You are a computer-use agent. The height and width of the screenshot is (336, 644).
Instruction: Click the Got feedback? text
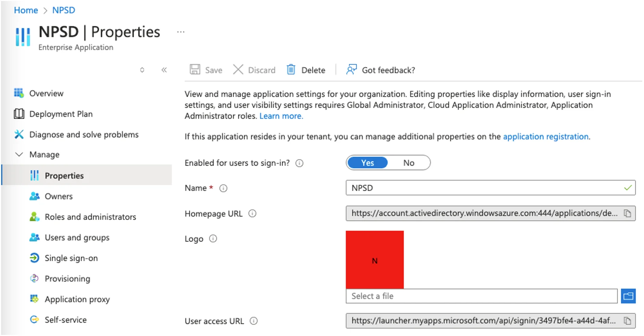(388, 70)
